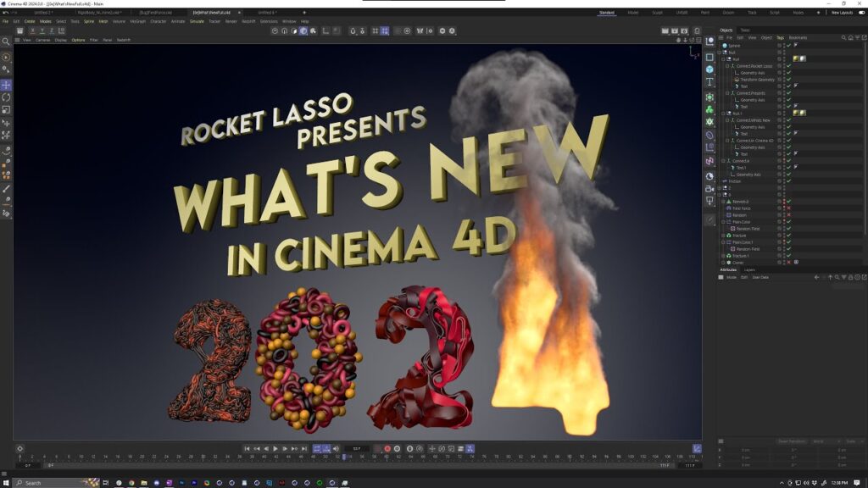The image size is (868, 488).
Task: Collapse the Connect.In Cinema 4D node
Action: [x=727, y=141]
